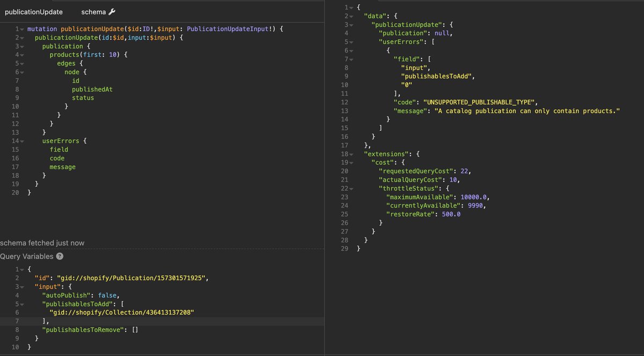This screenshot has height=356, width=644.
Task: Fold the response "userErrors" array arrow
Action: tap(352, 41)
